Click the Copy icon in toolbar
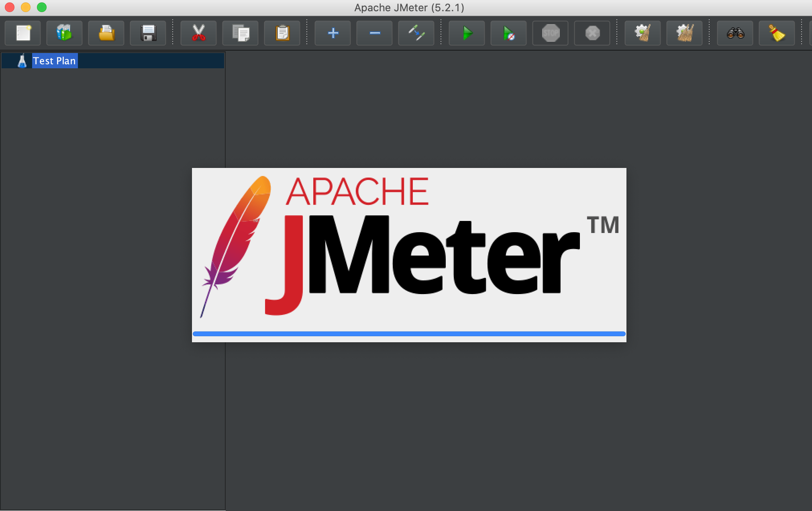 (x=241, y=33)
